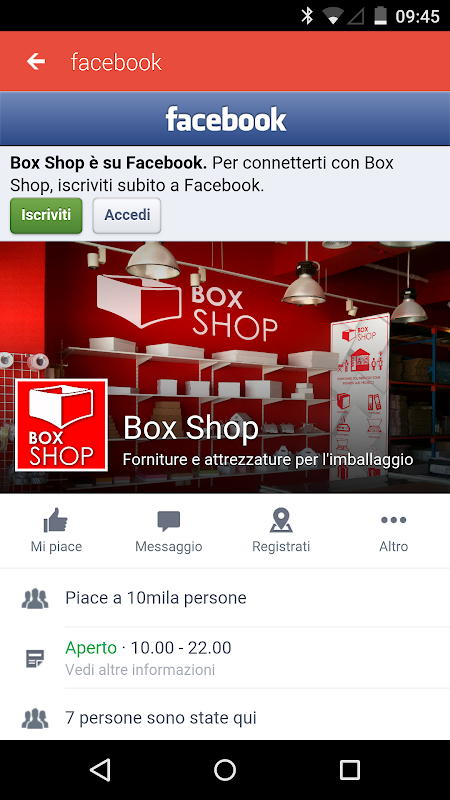Tap the back arrow in the red header
The image size is (450, 800).
click(x=36, y=62)
